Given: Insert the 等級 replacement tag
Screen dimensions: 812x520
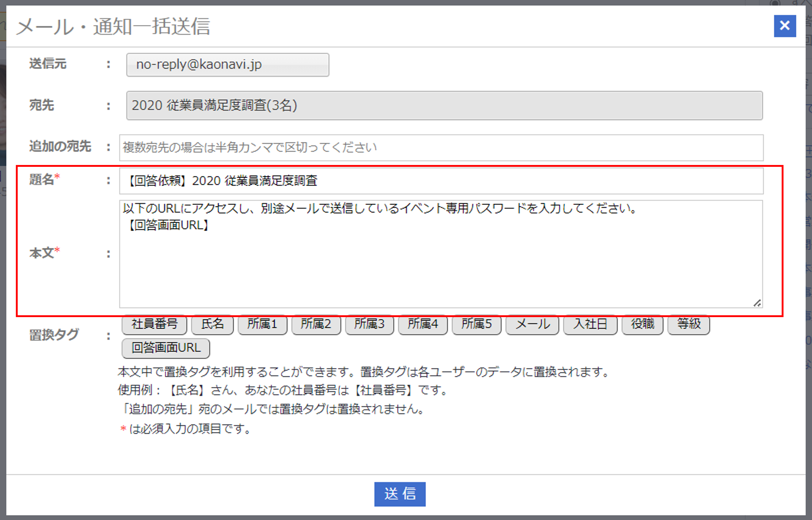Looking at the screenshot, I should (x=689, y=324).
